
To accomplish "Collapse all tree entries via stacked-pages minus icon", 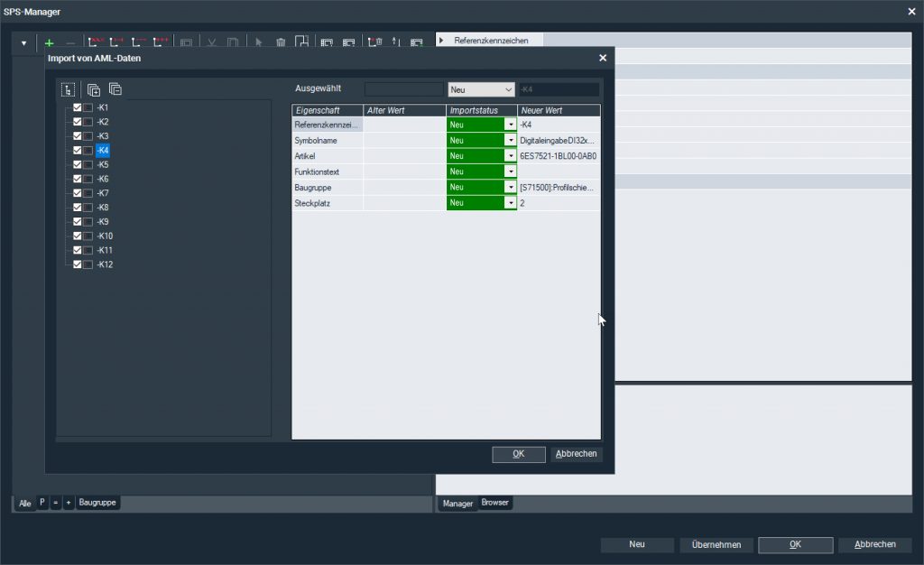I will pos(115,89).
